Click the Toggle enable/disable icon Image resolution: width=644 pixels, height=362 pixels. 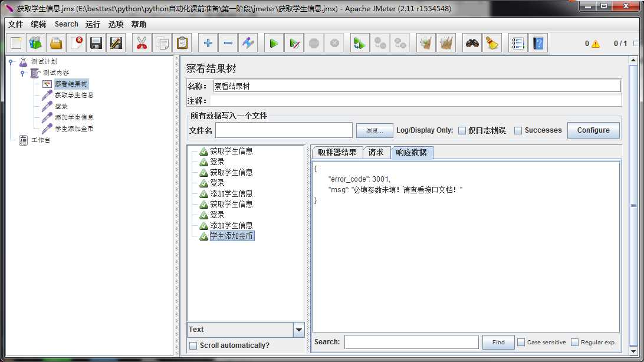248,43
